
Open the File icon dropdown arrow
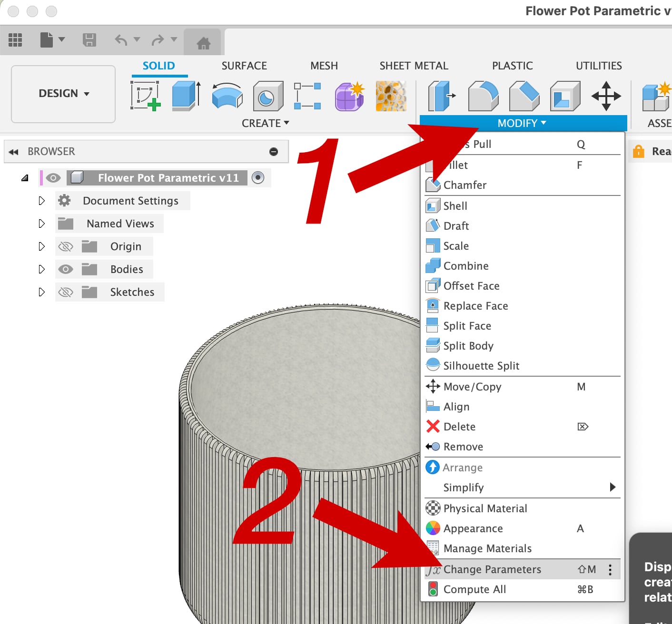(x=61, y=39)
